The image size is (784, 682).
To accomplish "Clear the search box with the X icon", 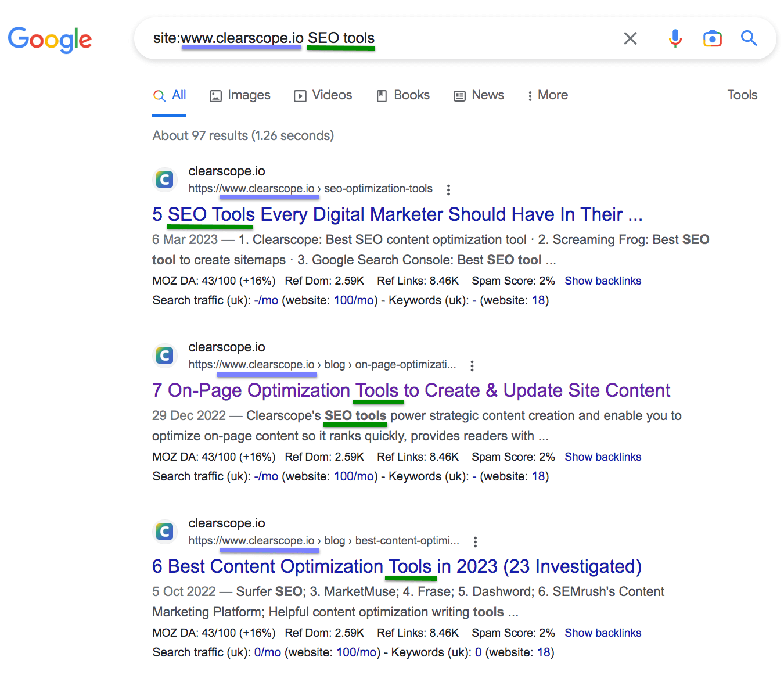I will pyautogui.click(x=630, y=38).
